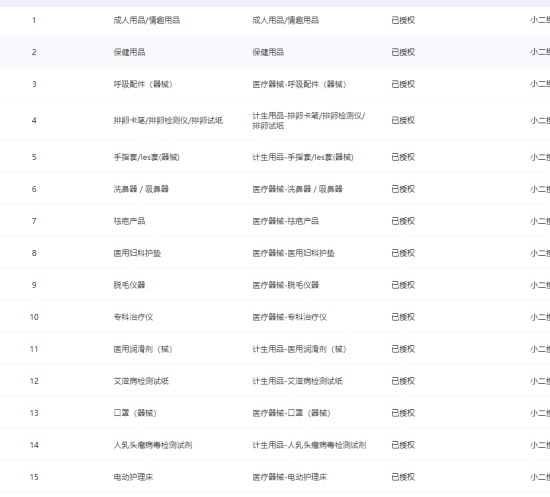The height and width of the screenshot is (497, 550).
Task: Click 已授权 status in the 电动护理床 row
Action: point(403,477)
